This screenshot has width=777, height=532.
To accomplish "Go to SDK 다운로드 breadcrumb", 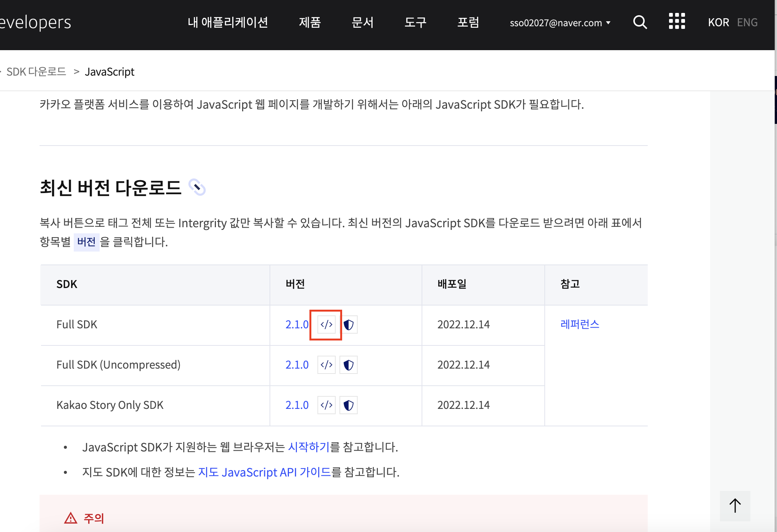I will coord(36,71).
